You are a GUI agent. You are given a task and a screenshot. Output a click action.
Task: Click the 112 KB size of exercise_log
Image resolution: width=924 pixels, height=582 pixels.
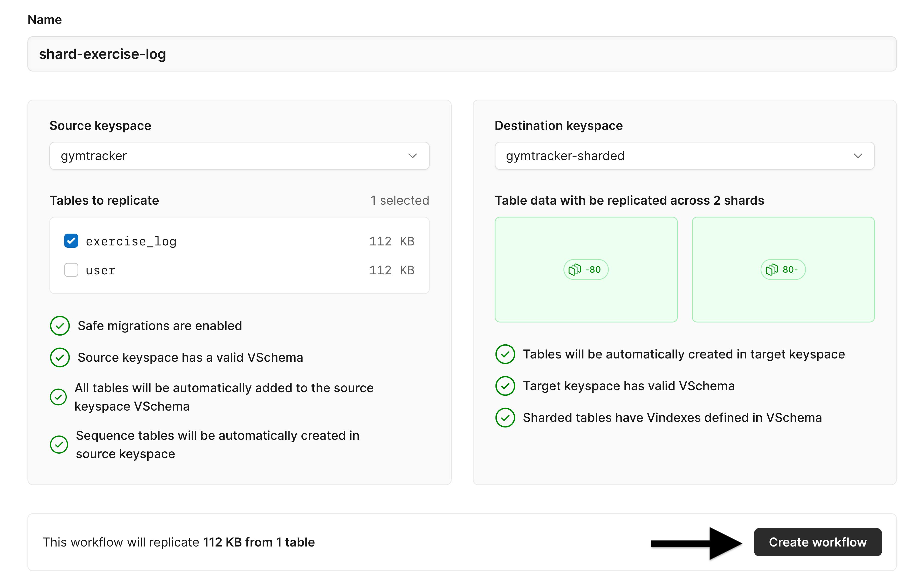(x=392, y=241)
